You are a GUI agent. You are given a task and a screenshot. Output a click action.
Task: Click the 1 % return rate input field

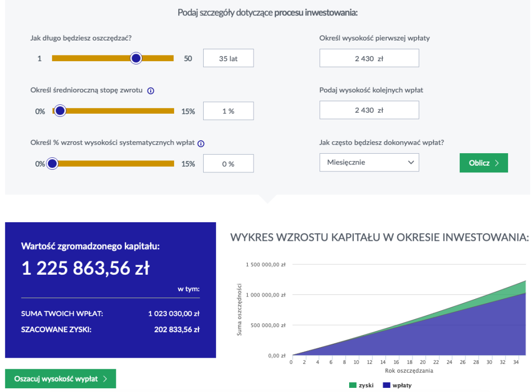click(228, 111)
